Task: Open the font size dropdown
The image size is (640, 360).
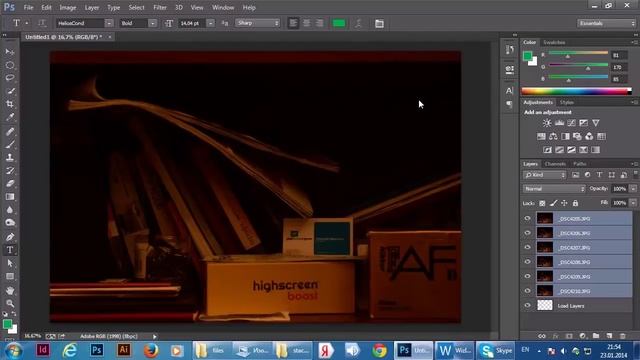Action: click(210, 23)
